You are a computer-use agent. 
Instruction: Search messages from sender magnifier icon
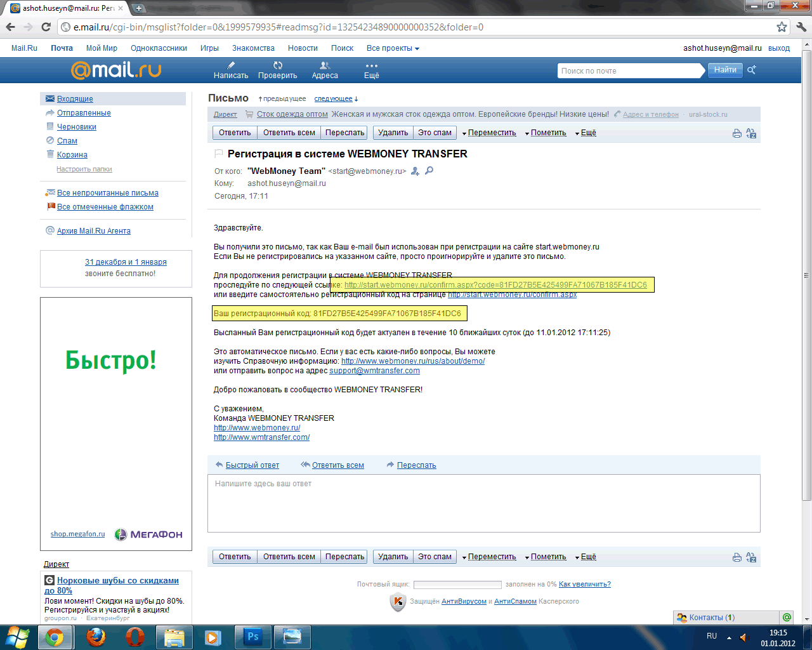(x=429, y=170)
